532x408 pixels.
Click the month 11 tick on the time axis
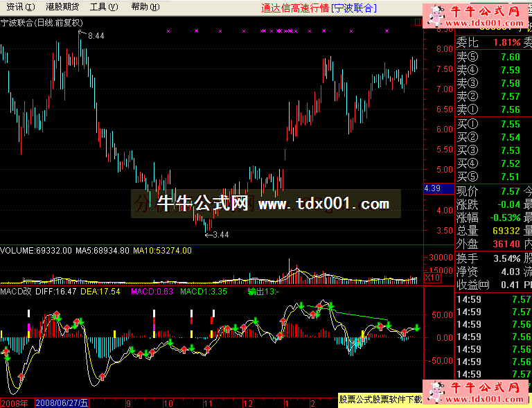click(x=207, y=404)
